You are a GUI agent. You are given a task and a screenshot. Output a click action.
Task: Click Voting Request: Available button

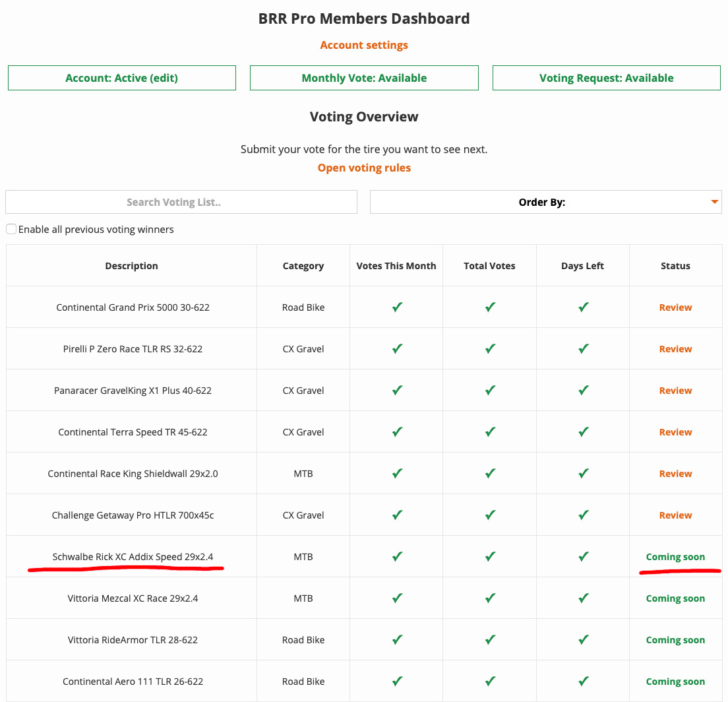(606, 78)
